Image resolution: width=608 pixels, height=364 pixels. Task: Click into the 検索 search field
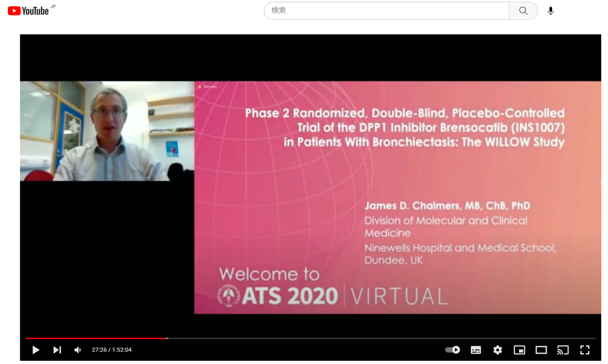(x=387, y=11)
